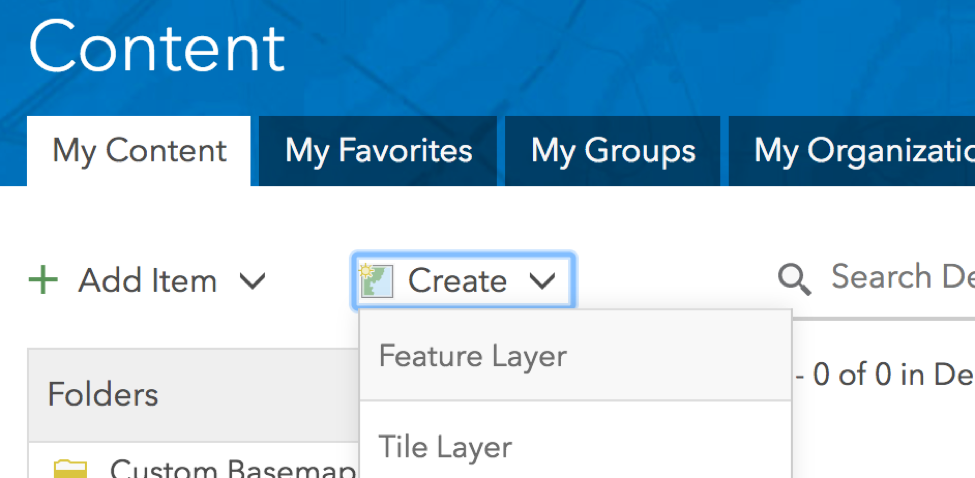The width and height of the screenshot is (975, 478).
Task: Click the Folders panel header
Action: tap(103, 394)
